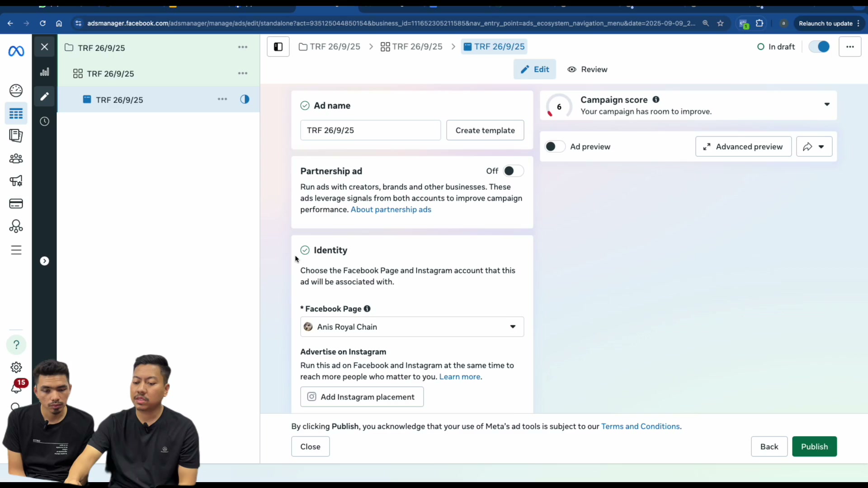The height and width of the screenshot is (488, 868).
Task: Open All tools hamburger menu
Action: tap(16, 250)
